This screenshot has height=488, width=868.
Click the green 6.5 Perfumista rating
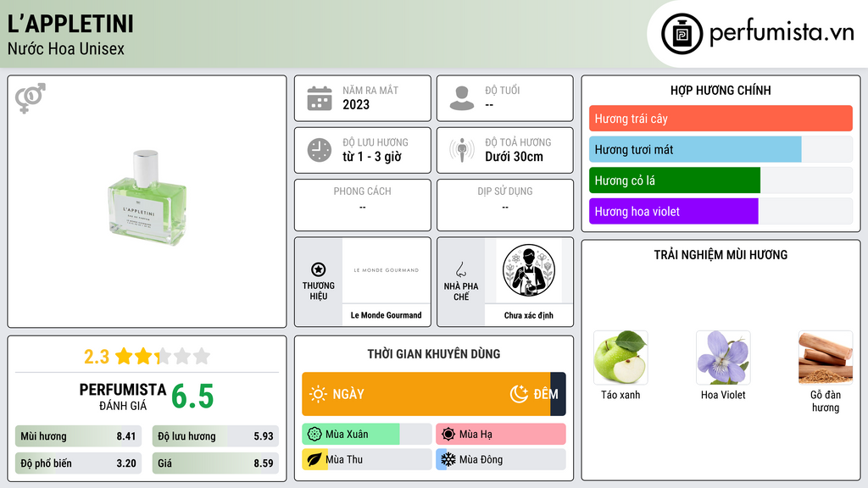point(192,396)
